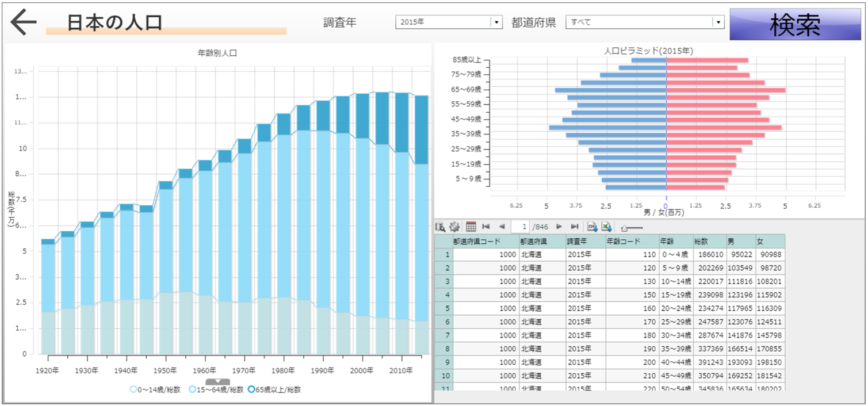Download table as CSV file

[592, 227]
